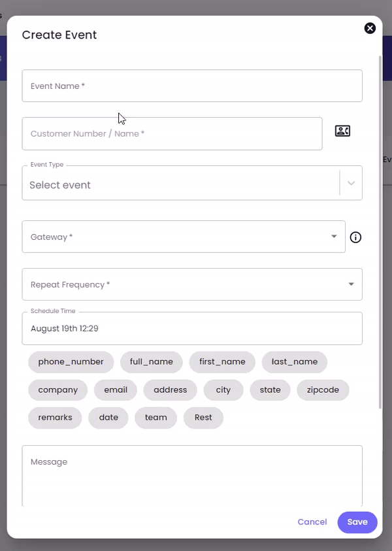
Task: Click the dialog's vertical scrollbar
Action: pos(380,232)
